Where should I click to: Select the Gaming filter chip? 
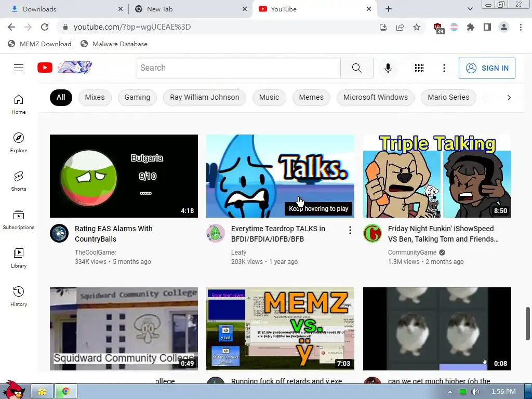click(x=137, y=97)
